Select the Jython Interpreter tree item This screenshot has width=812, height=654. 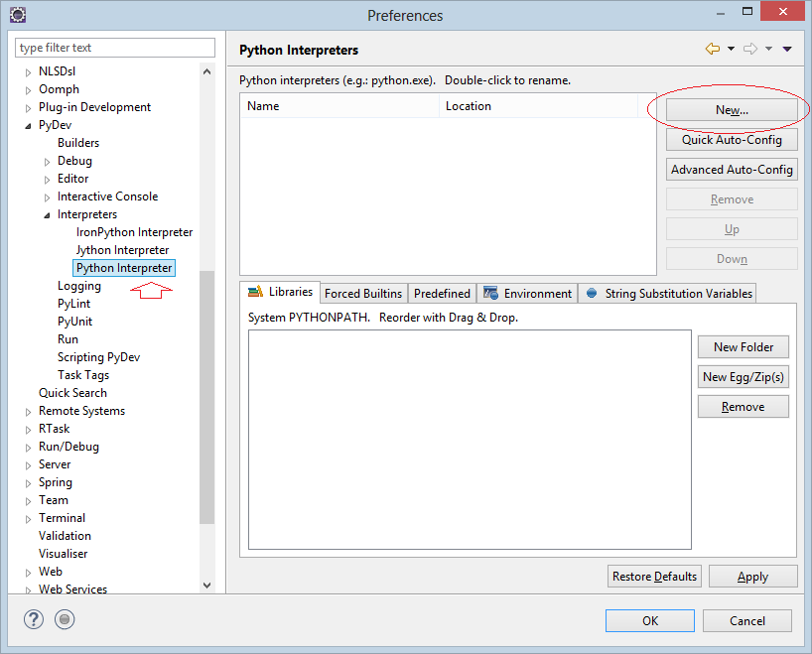point(123,250)
